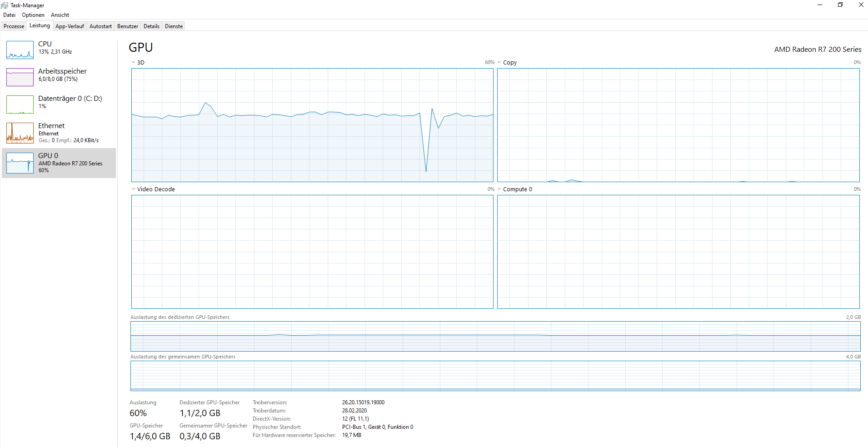Click the Ethernet activity sparkline
The width and height of the screenshot is (868, 447).
point(20,133)
